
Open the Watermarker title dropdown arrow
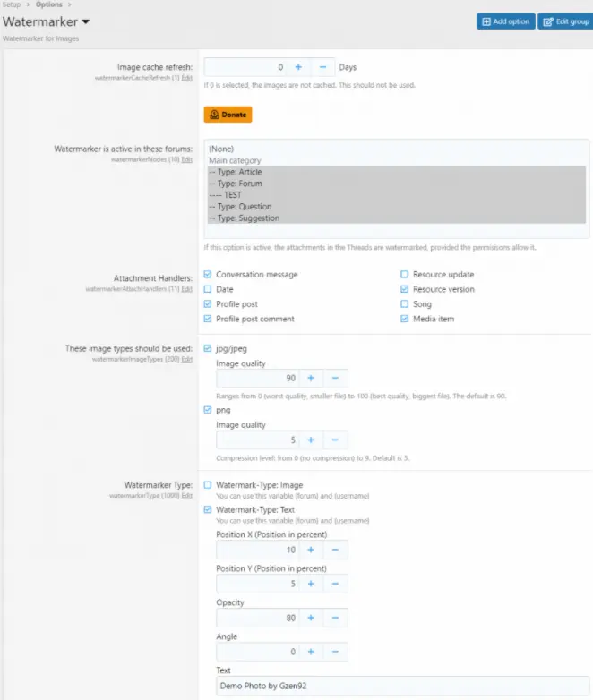(x=85, y=21)
